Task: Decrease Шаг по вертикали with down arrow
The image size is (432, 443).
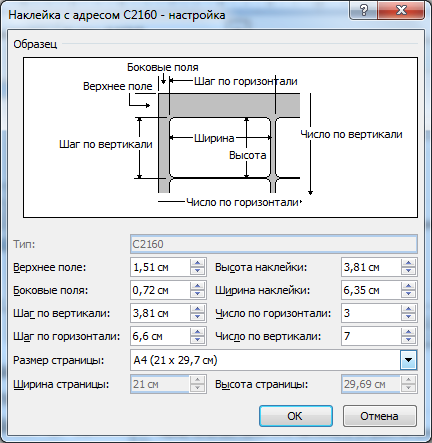Action: (x=197, y=317)
